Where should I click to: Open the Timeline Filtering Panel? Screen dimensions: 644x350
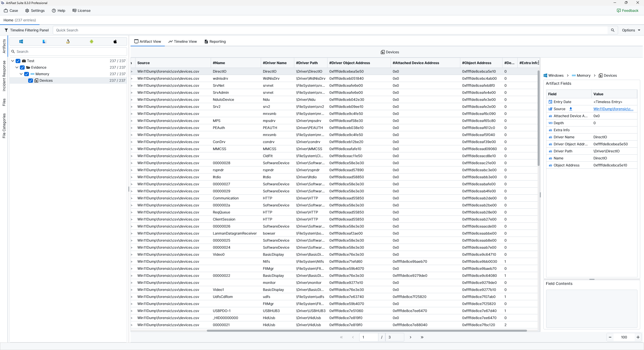coord(27,30)
